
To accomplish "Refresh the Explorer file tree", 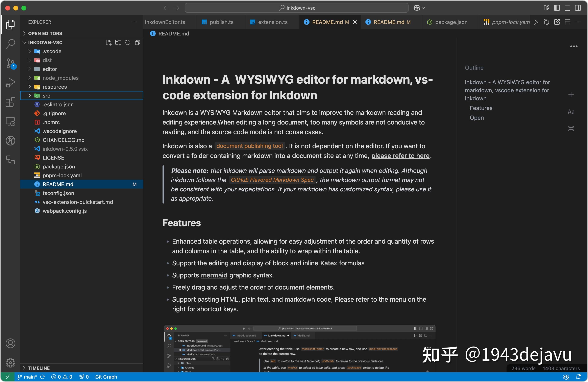I will click(128, 42).
